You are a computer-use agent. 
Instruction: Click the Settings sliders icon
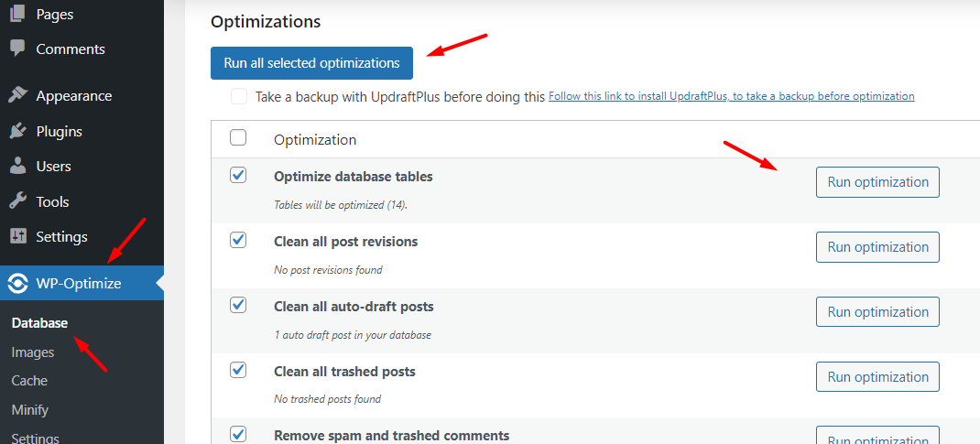(x=17, y=236)
